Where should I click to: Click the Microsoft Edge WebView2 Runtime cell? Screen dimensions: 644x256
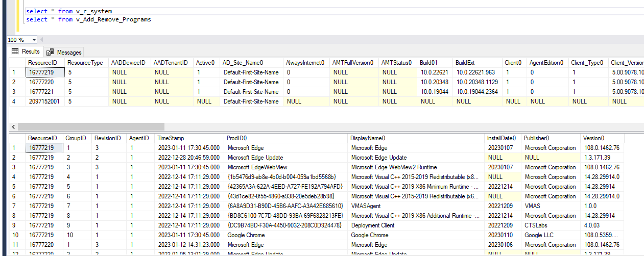[417, 167]
